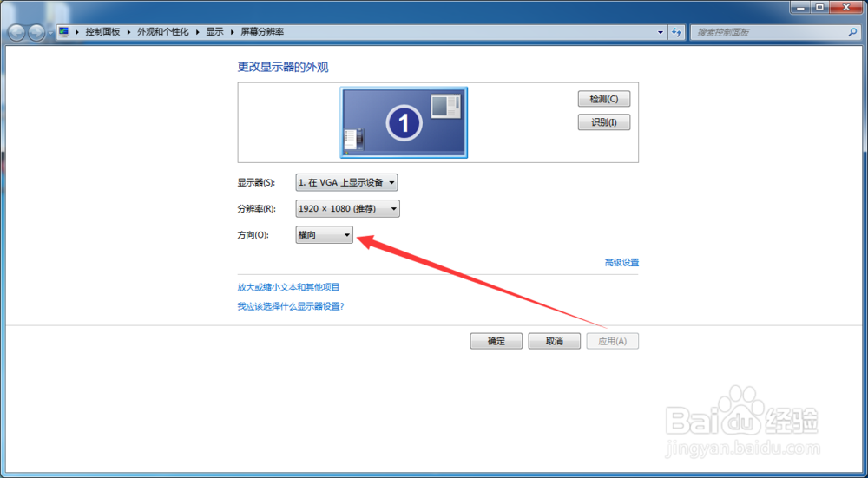Click the 方向(O): label
The image size is (868, 478).
[x=253, y=235]
